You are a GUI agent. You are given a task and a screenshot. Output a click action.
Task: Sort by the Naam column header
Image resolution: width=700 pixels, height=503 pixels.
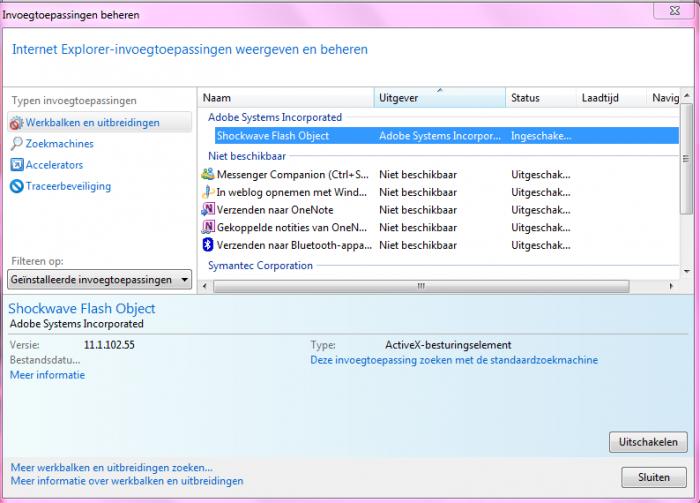click(286, 98)
